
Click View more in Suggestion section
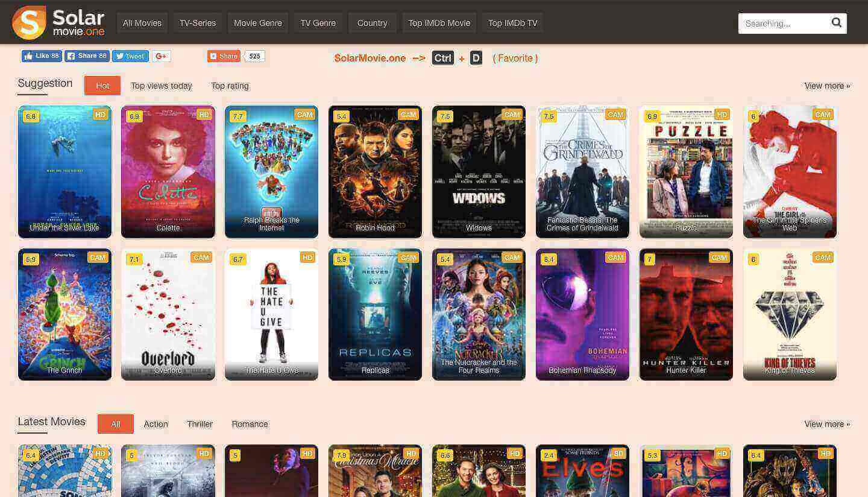point(827,86)
